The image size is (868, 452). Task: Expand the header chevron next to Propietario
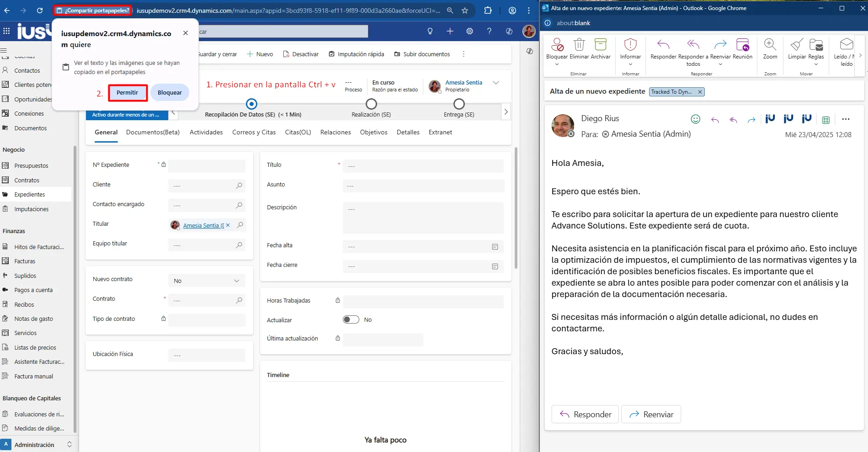(496, 83)
